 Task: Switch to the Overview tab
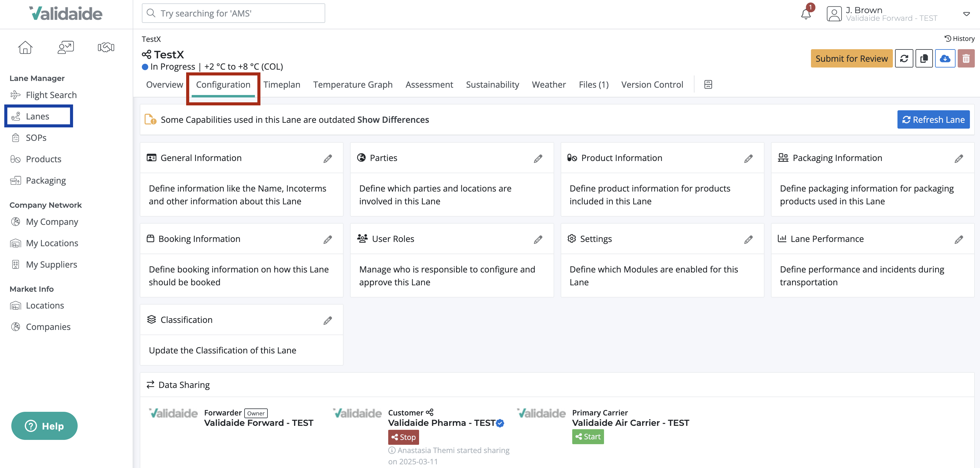click(x=164, y=84)
